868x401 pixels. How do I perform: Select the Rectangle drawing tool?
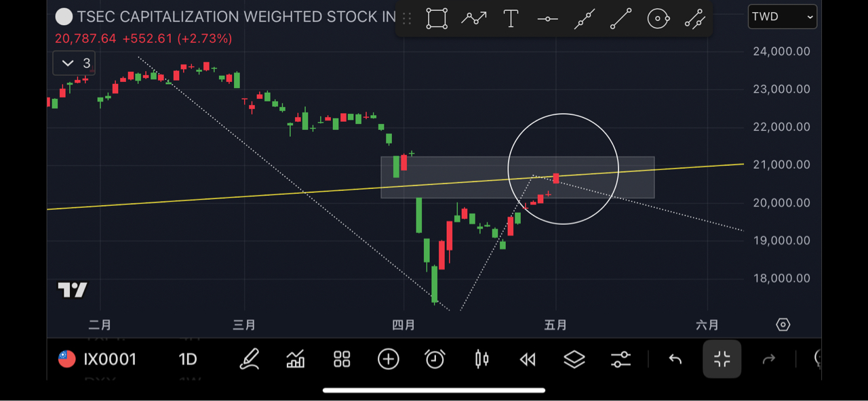coord(437,18)
